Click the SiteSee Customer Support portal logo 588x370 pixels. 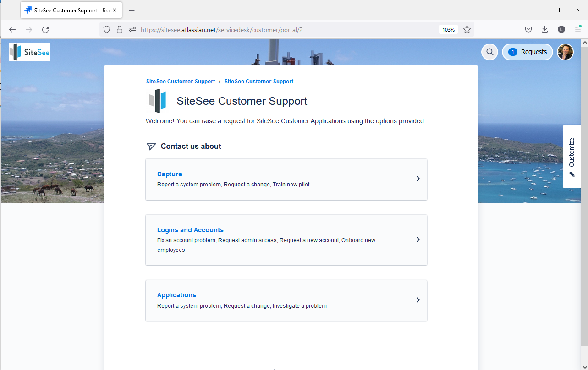click(157, 101)
